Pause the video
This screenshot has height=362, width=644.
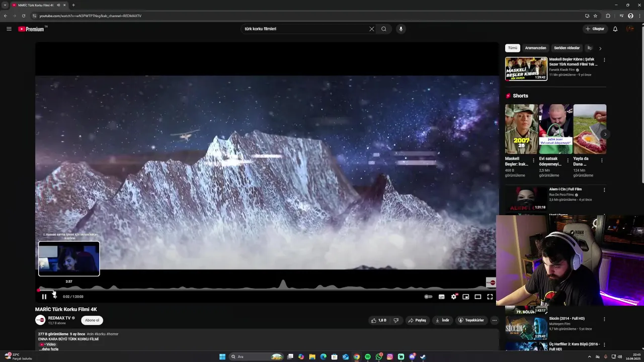click(44, 297)
